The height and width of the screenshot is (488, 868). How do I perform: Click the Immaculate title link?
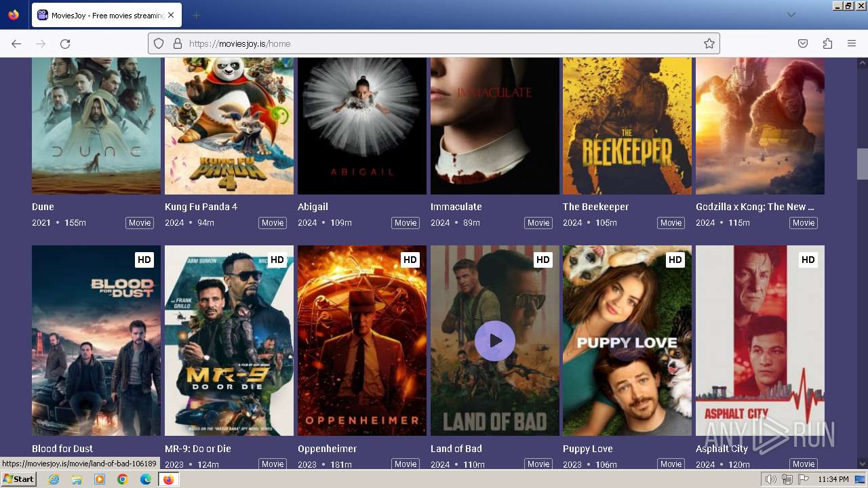click(x=456, y=207)
